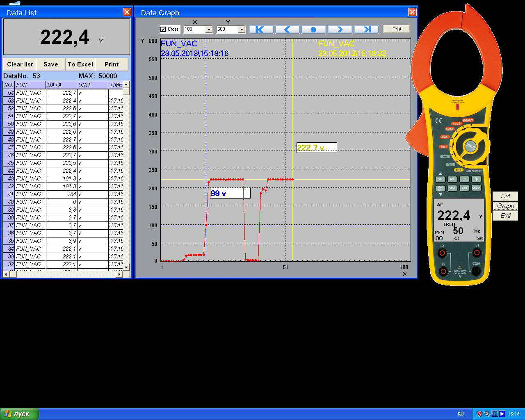Click Exit button beside the meter
This screenshot has width=525, height=420.
click(x=505, y=216)
